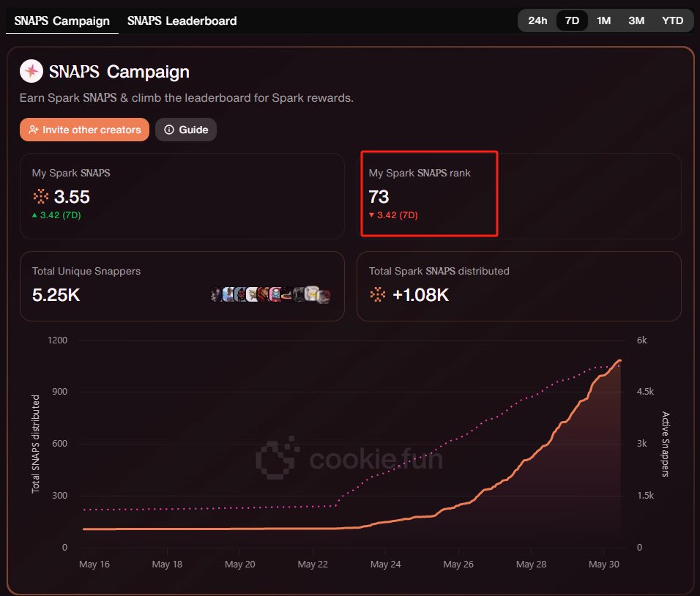Click the Active Snappers axis title

click(x=665, y=444)
